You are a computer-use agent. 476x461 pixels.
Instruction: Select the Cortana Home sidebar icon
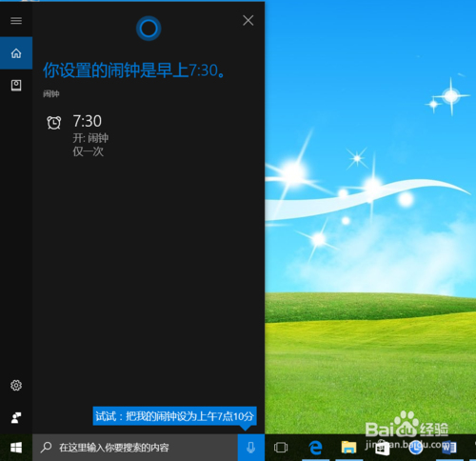click(16, 53)
